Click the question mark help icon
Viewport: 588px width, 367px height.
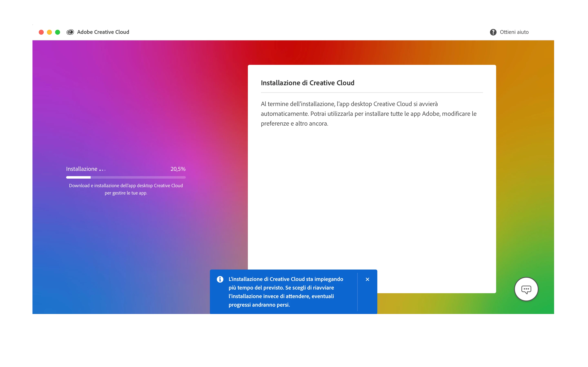click(493, 32)
